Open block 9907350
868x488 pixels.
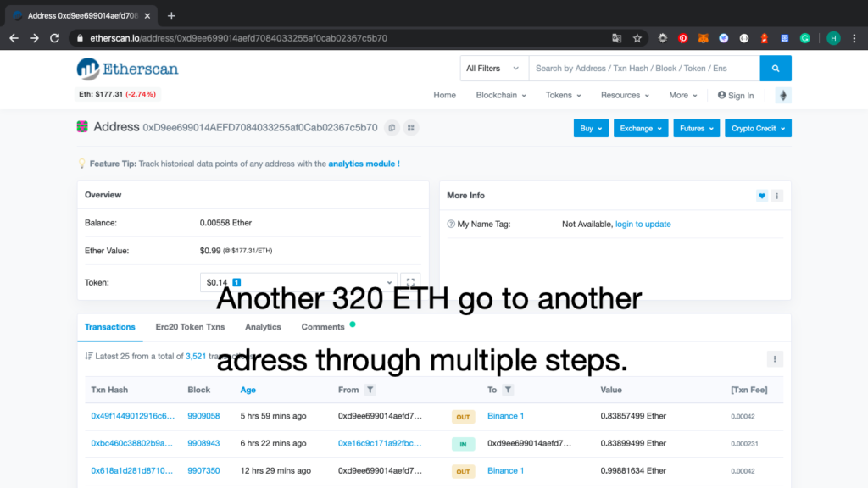tap(203, 470)
